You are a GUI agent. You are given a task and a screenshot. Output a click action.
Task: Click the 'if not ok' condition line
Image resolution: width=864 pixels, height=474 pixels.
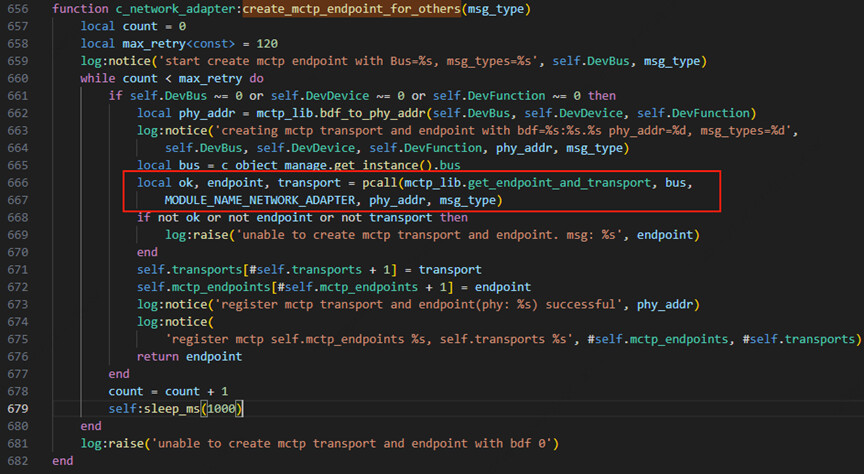tap(302, 218)
